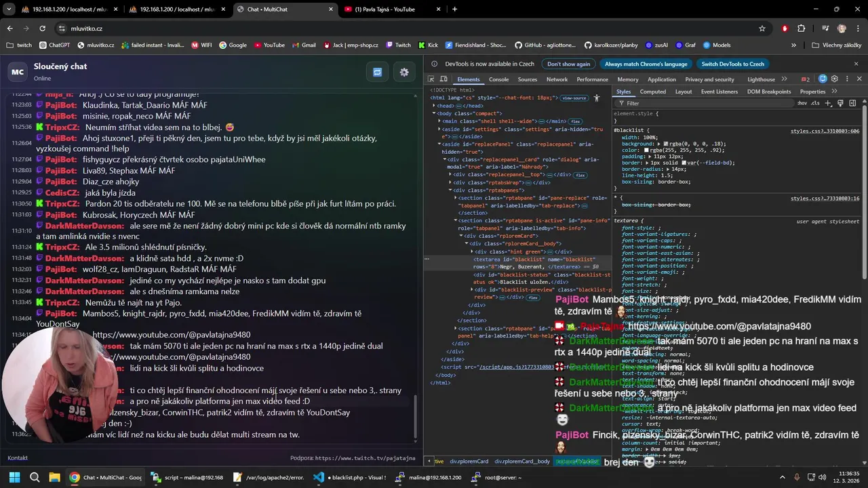The width and height of the screenshot is (868, 488).
Task: Open the twitch.tv/pajatajna support link
Action: [x=365, y=458]
